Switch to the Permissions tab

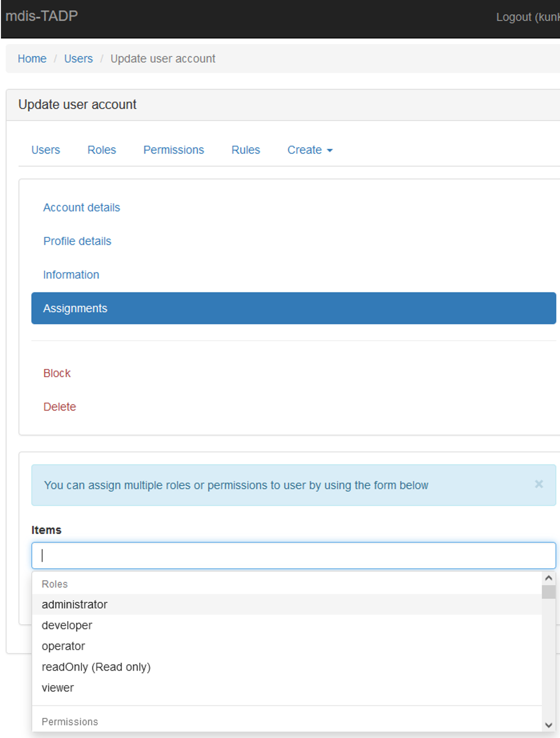[173, 150]
